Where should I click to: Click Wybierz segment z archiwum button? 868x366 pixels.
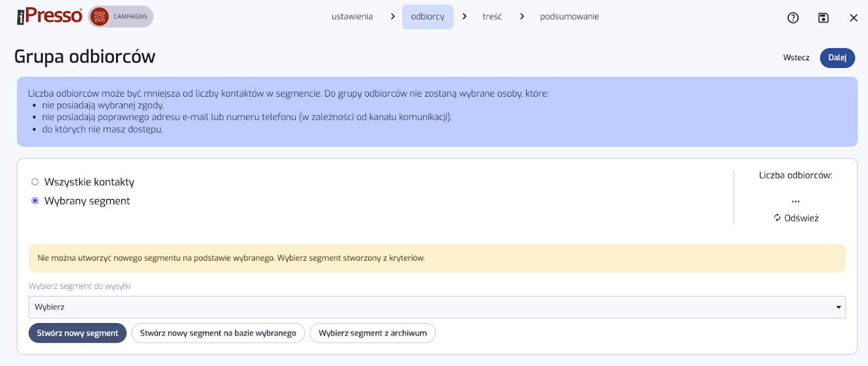tap(372, 333)
